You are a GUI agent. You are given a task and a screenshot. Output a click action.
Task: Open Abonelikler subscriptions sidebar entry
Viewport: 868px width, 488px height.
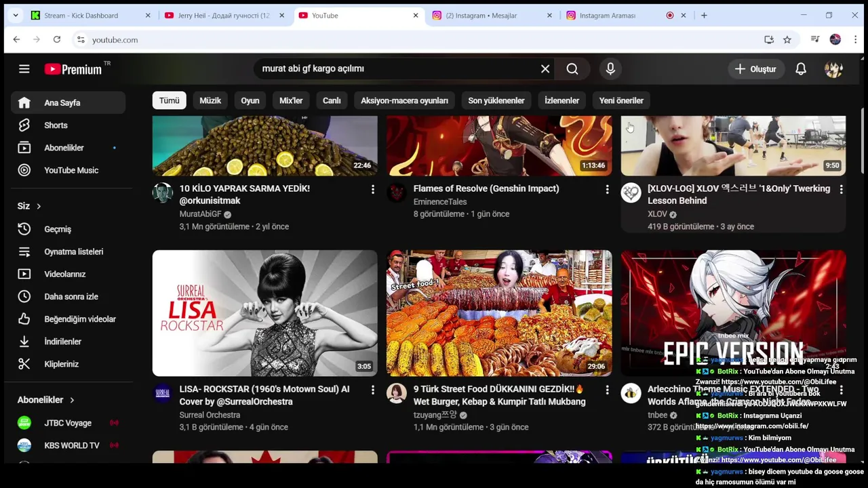(x=68, y=147)
